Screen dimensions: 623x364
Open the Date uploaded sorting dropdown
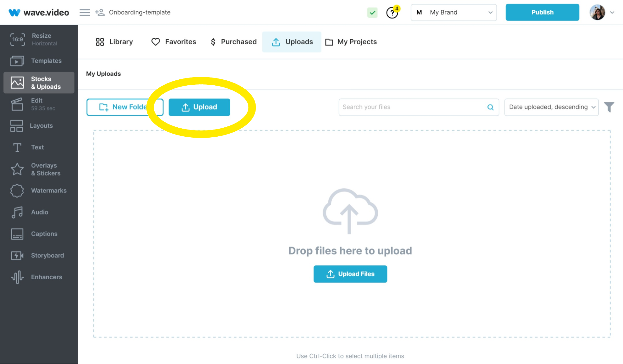point(551,107)
